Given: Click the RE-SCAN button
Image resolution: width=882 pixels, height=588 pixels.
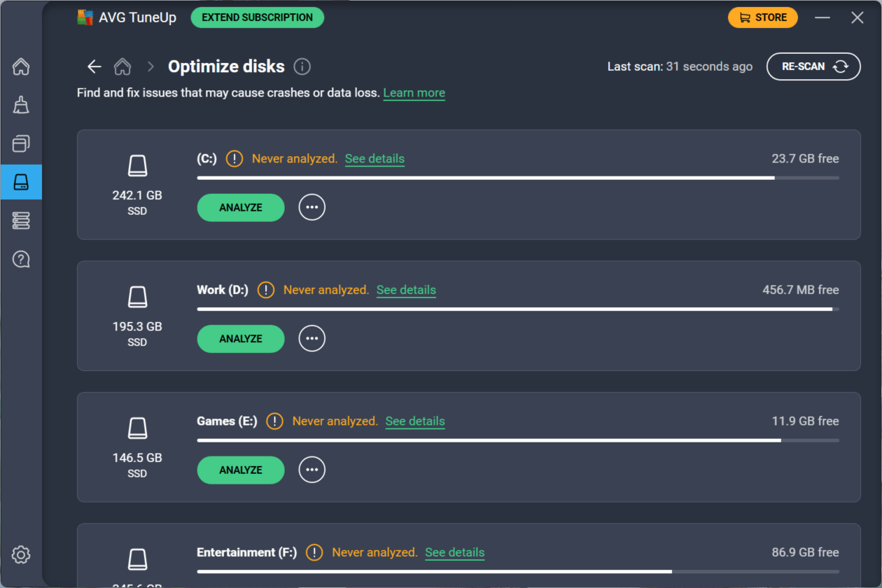Looking at the screenshot, I should [x=813, y=66].
